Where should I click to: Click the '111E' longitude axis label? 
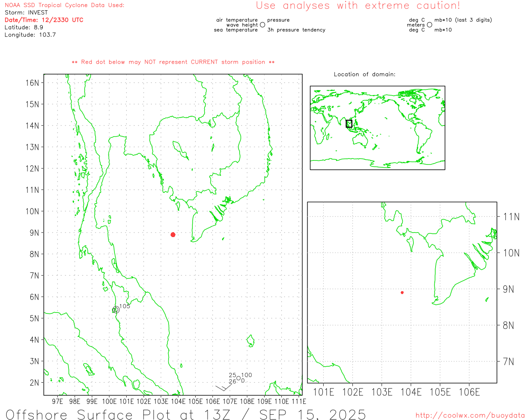click(299, 402)
